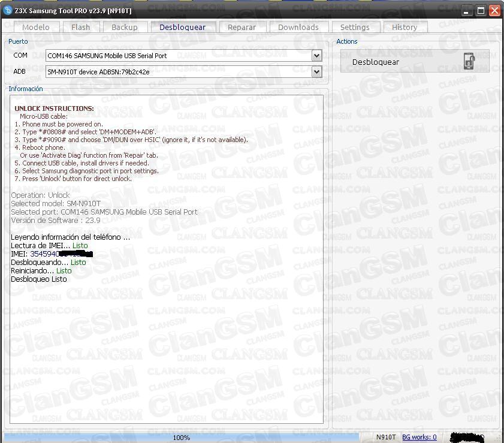
Task: Go to the Reparar tab
Action: click(242, 28)
